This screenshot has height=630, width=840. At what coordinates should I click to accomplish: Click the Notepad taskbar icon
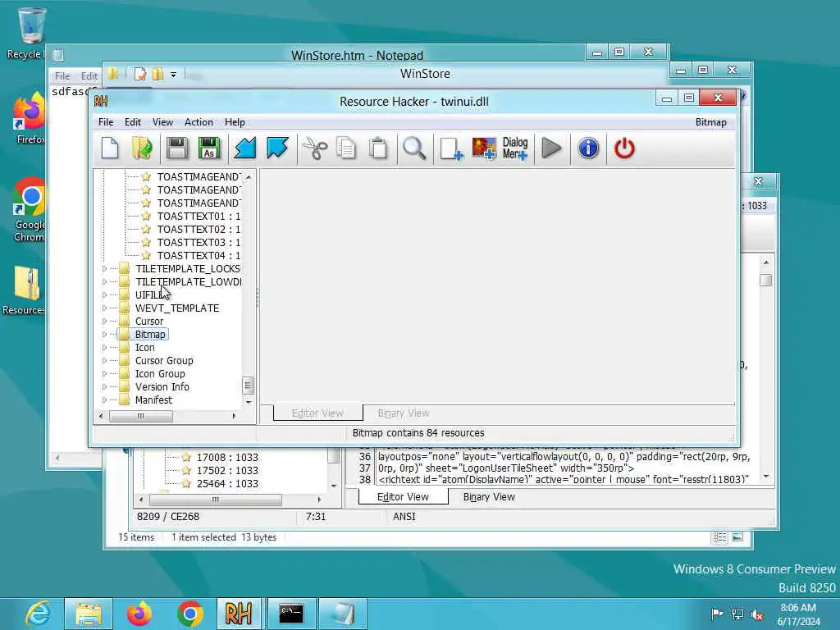coord(342,614)
